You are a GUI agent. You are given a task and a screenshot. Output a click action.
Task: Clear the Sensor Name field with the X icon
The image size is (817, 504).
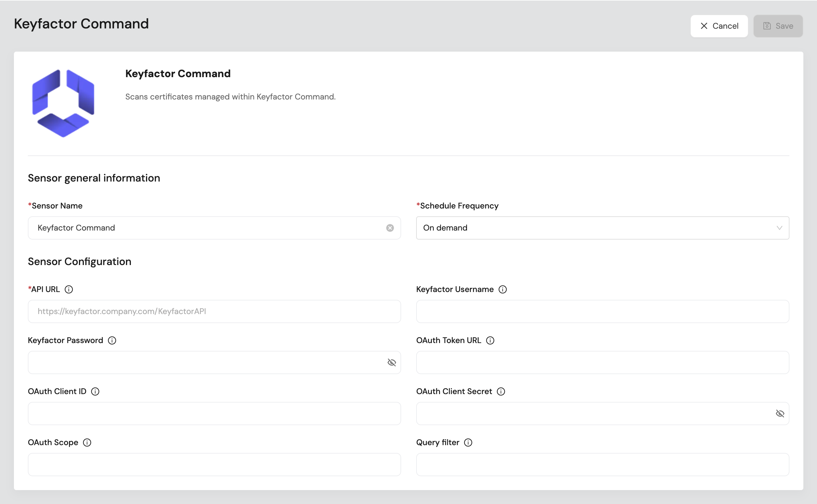[x=390, y=228]
